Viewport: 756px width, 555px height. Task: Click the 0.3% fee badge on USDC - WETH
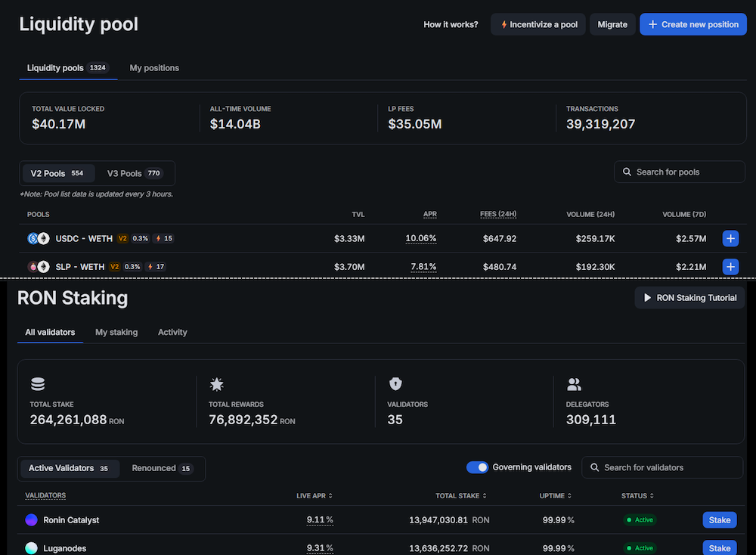141,238
